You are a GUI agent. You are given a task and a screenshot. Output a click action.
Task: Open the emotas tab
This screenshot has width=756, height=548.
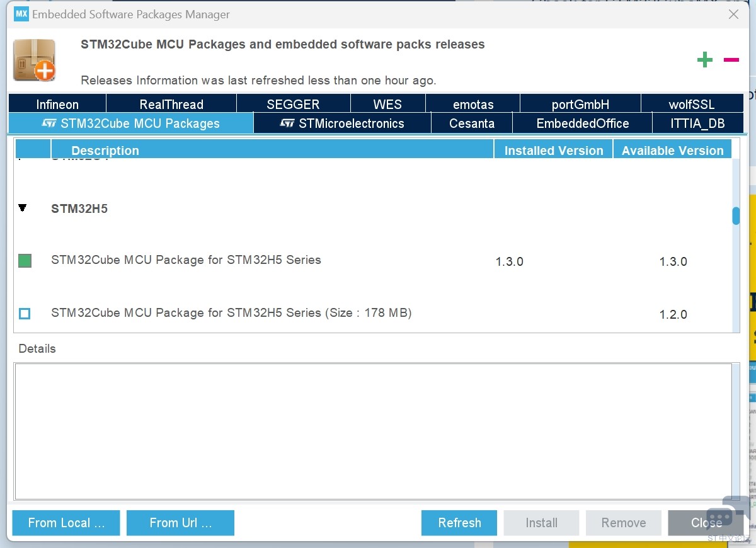(x=473, y=104)
